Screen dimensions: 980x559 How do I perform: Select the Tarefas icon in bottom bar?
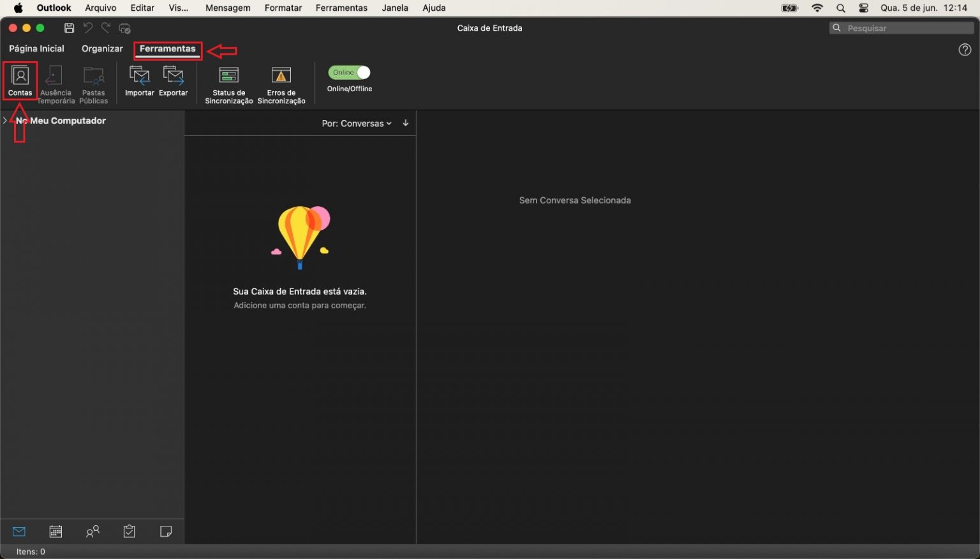[x=129, y=531]
